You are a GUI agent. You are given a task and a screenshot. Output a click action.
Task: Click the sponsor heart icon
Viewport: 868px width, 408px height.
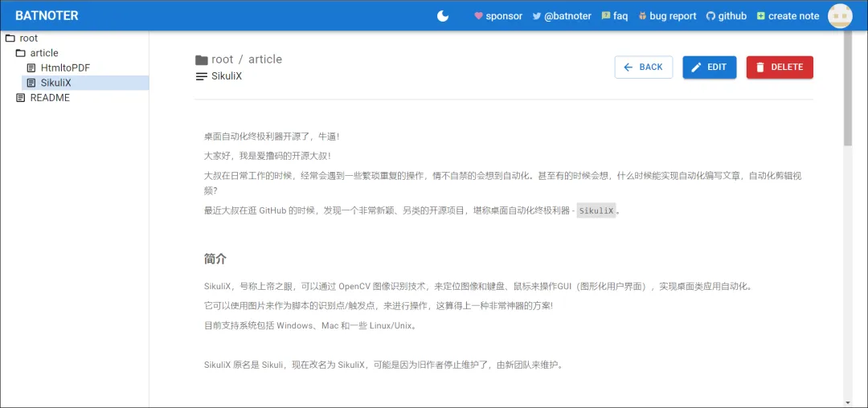click(x=479, y=16)
